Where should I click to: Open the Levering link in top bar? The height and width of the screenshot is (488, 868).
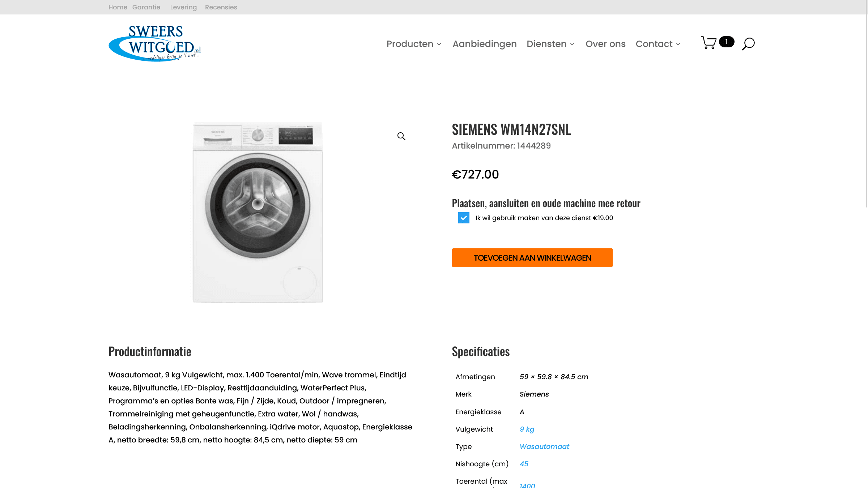point(183,7)
